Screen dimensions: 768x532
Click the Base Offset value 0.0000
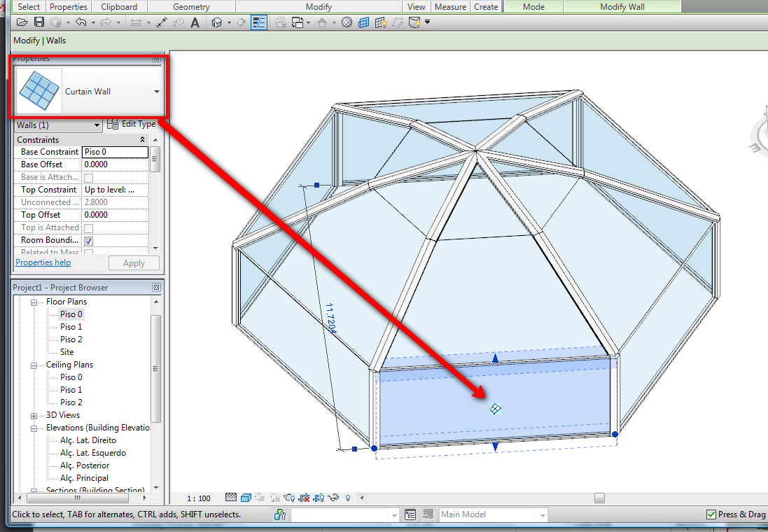[115, 164]
